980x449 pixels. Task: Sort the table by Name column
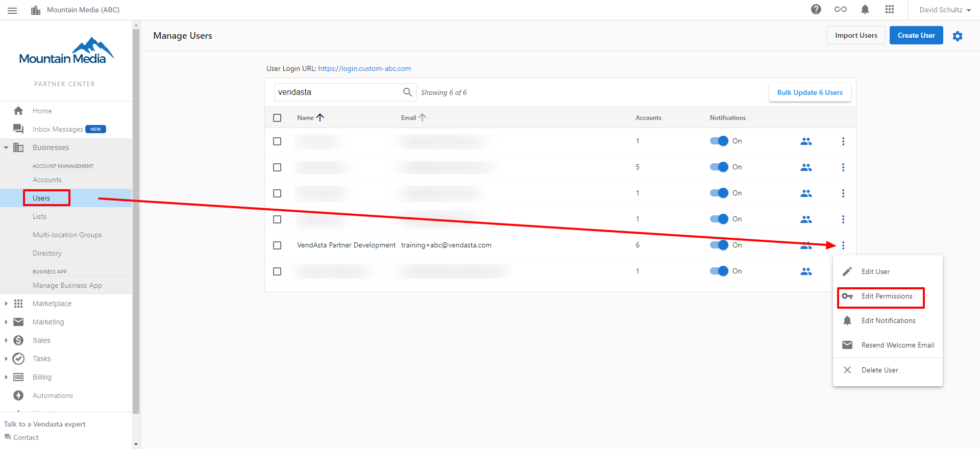(310, 117)
